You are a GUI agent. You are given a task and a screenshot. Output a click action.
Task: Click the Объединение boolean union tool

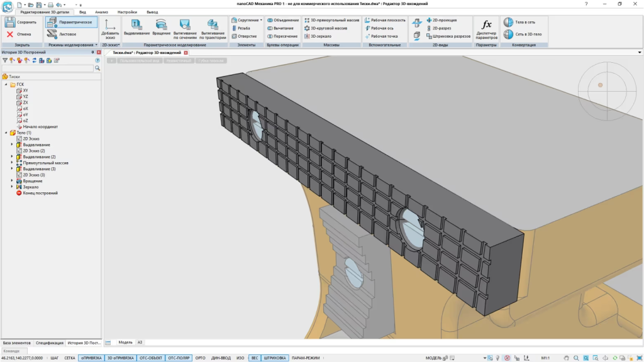[282, 20]
